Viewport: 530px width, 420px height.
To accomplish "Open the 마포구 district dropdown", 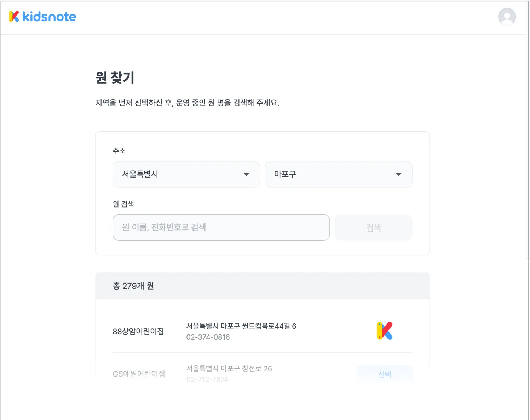I will click(333, 174).
